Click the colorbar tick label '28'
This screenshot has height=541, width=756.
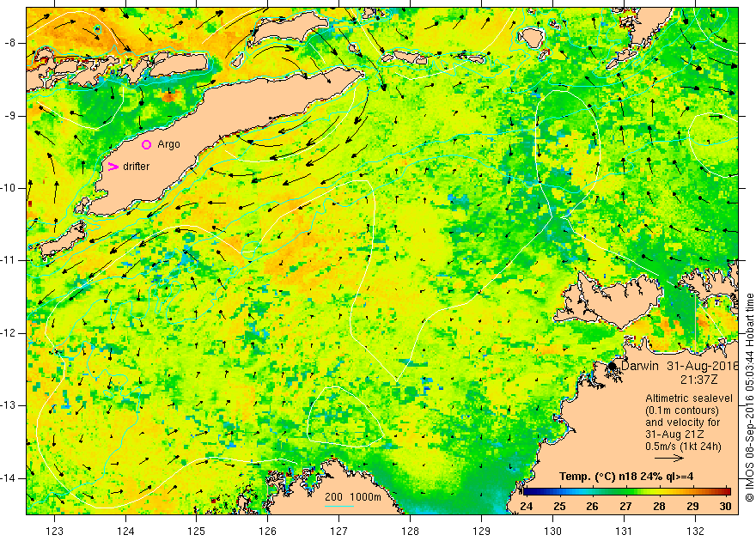(x=659, y=507)
